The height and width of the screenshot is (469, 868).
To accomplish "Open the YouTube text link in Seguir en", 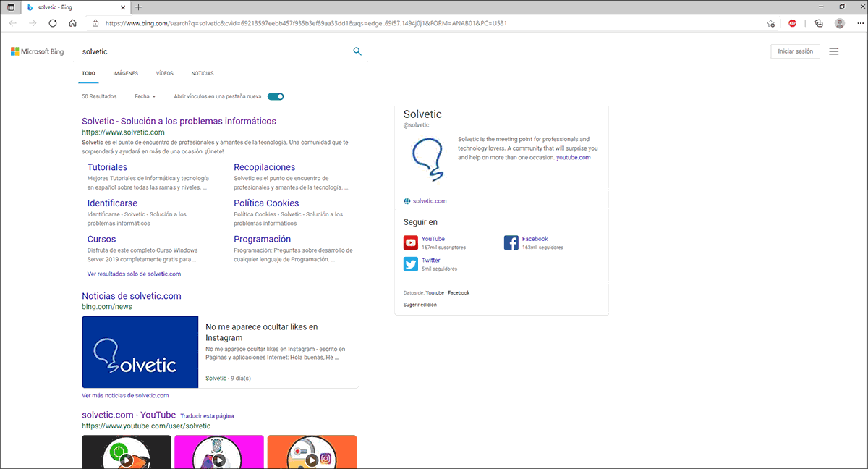I will tap(433, 239).
